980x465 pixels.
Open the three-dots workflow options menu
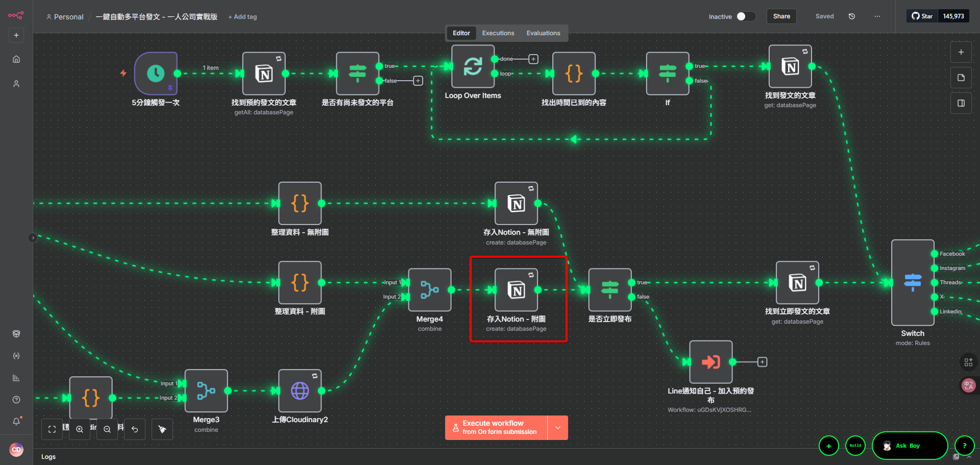(877, 16)
